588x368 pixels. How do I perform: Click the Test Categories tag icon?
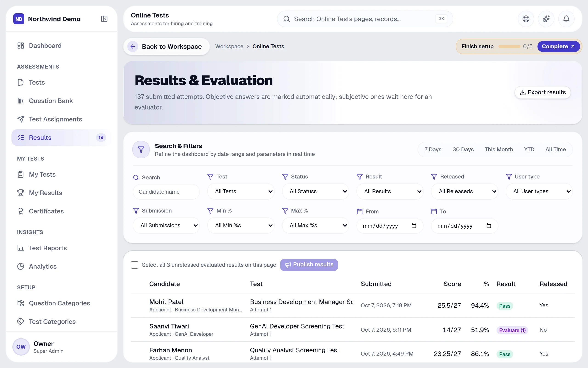[21, 322]
